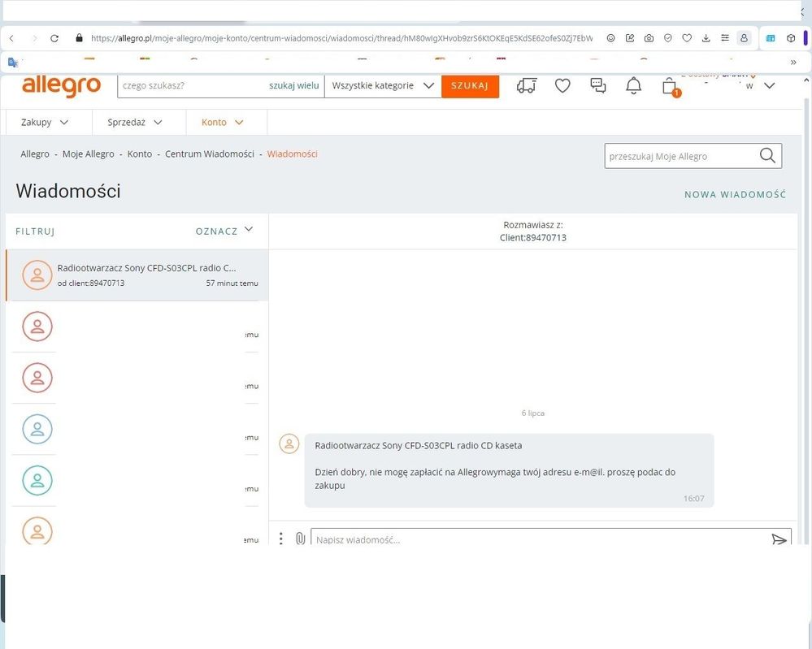812x649 pixels.
Task: Click the Centrum Wiadomości breadcrumb
Action: point(210,154)
